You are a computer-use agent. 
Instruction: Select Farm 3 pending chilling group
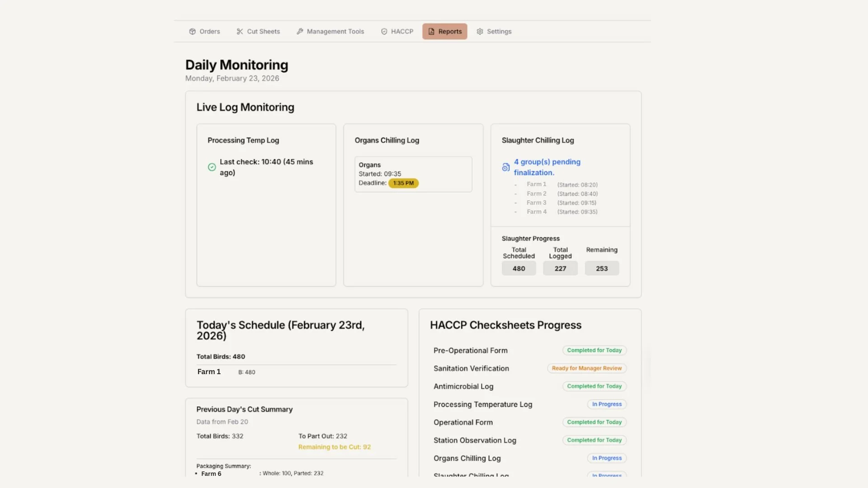536,203
